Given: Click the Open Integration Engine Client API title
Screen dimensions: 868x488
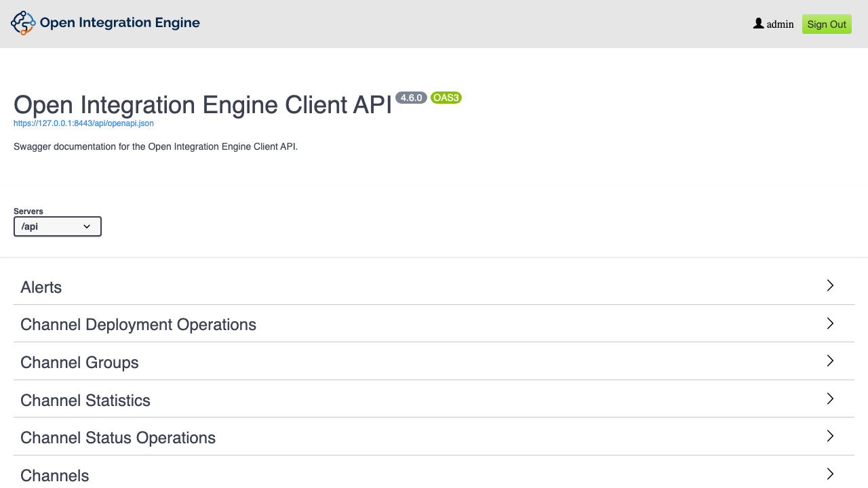Looking at the screenshot, I should [x=203, y=105].
